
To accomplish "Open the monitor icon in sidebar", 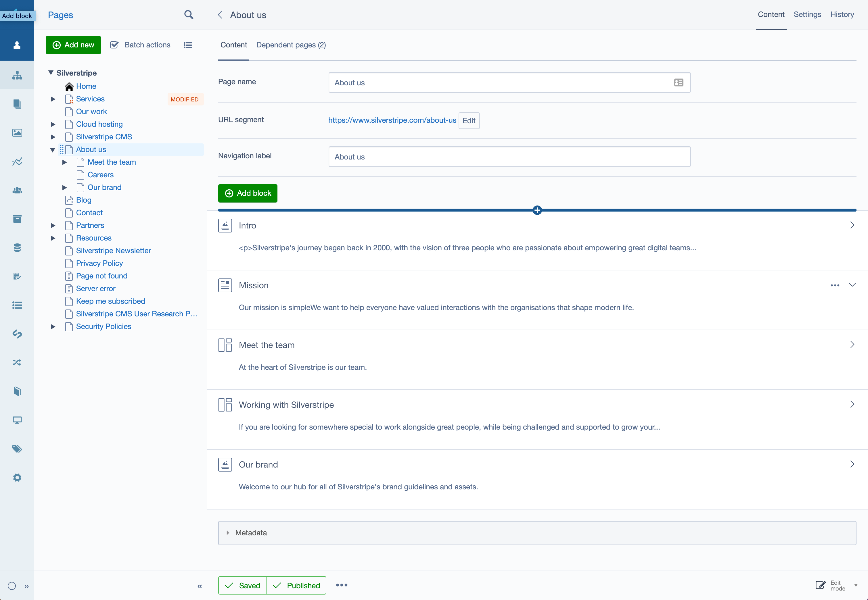I will (x=17, y=420).
